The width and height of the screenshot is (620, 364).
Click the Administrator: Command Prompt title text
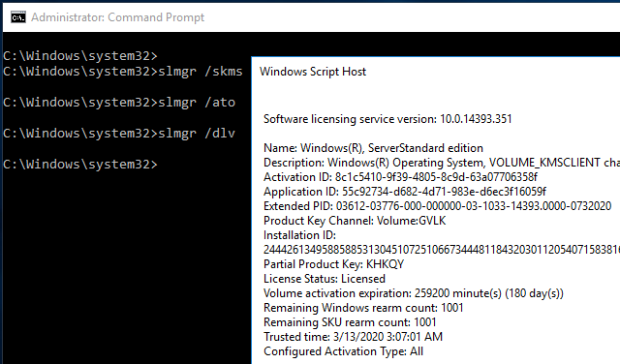point(118,17)
